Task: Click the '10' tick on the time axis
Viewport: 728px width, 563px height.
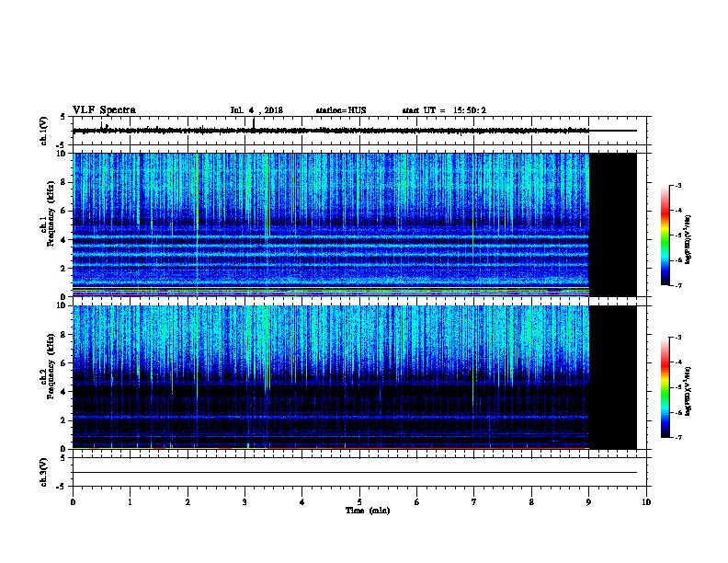Action: [646, 501]
